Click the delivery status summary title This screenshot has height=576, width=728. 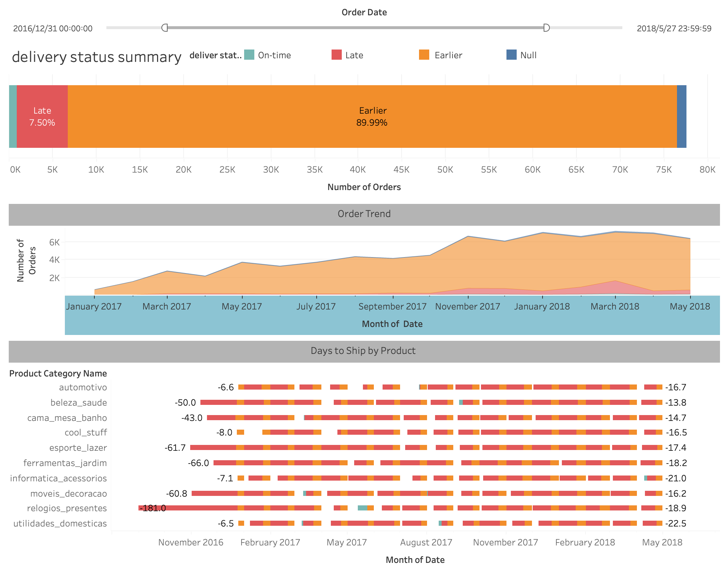tap(97, 57)
